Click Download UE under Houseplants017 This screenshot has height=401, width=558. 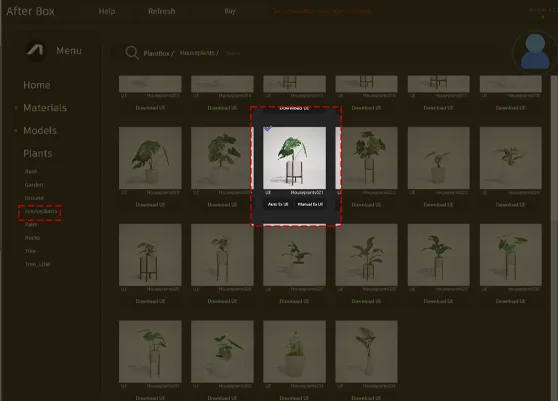439,108
